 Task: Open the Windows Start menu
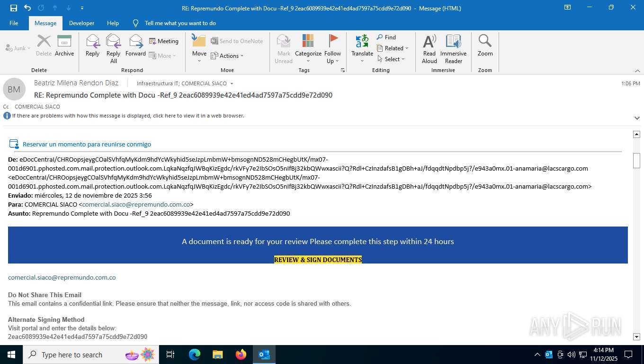[11, 355]
